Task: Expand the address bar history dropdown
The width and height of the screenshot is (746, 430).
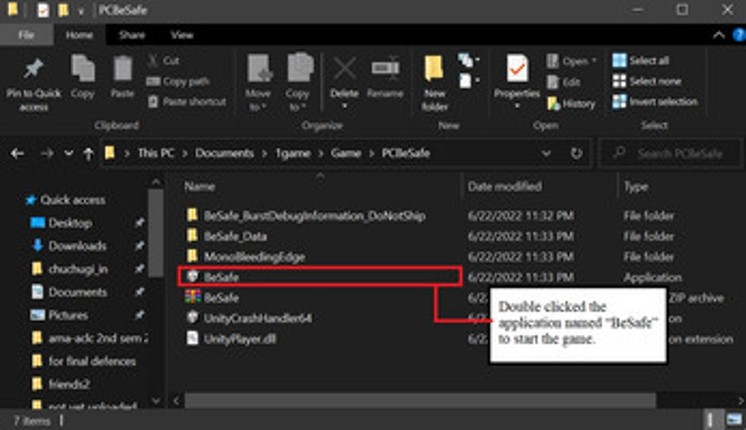Action: click(x=546, y=154)
